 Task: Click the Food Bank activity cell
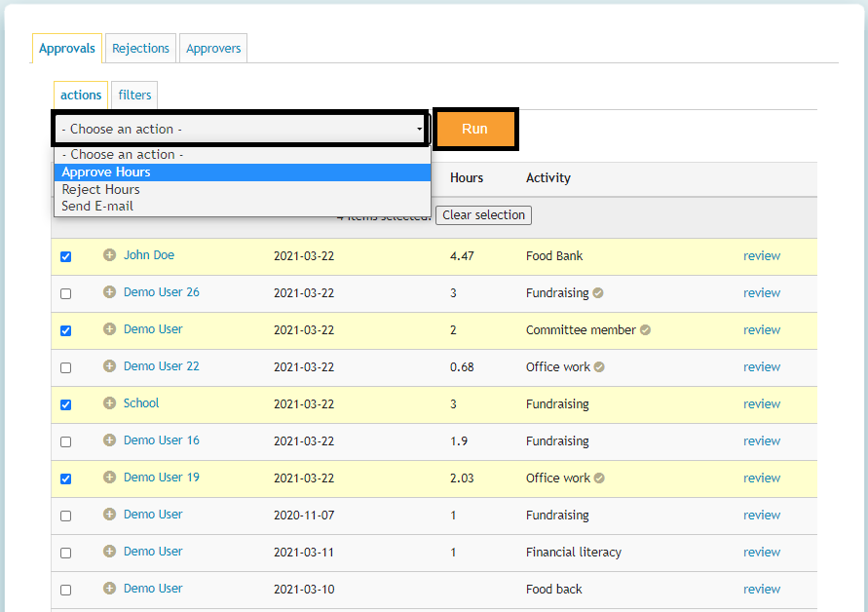pos(554,256)
